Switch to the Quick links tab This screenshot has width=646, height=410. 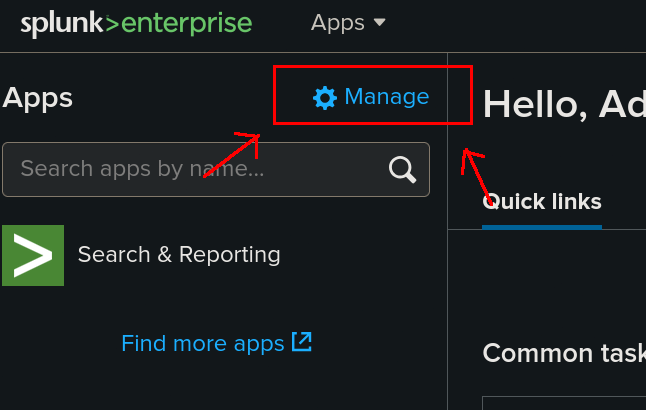pyautogui.click(x=542, y=202)
